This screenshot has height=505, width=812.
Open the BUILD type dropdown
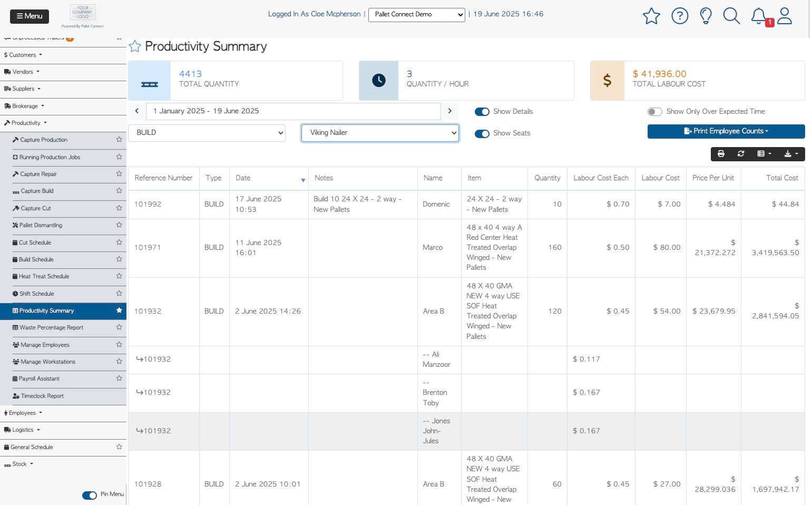tap(207, 133)
